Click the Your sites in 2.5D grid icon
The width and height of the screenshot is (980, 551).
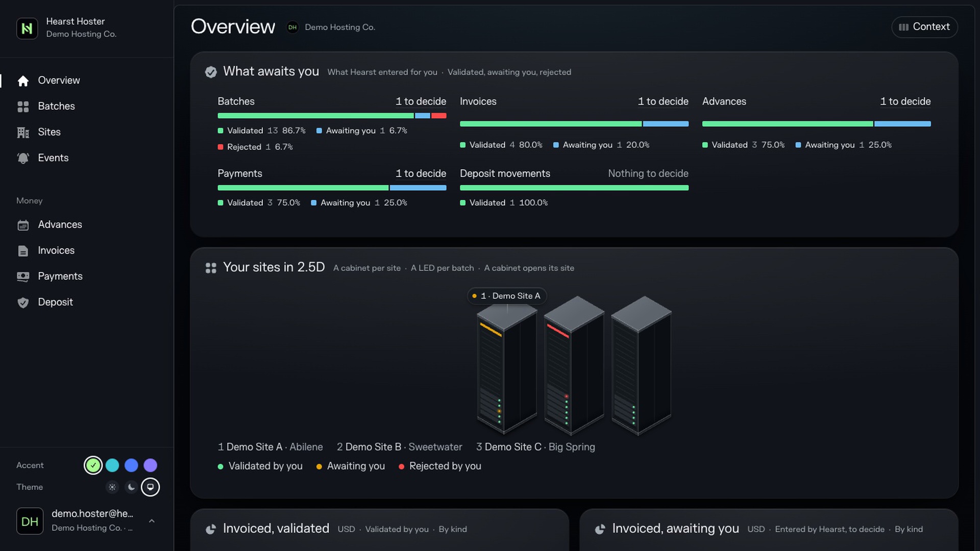pos(211,268)
